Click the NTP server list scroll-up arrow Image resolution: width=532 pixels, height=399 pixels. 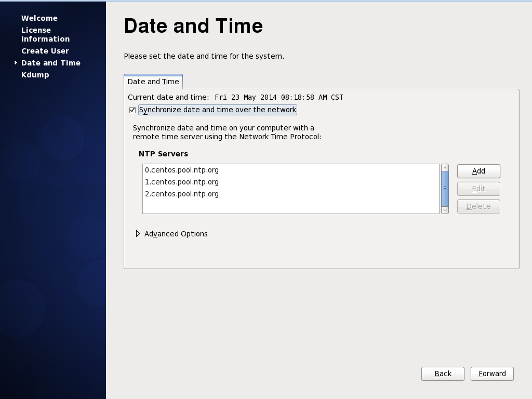coord(445,168)
